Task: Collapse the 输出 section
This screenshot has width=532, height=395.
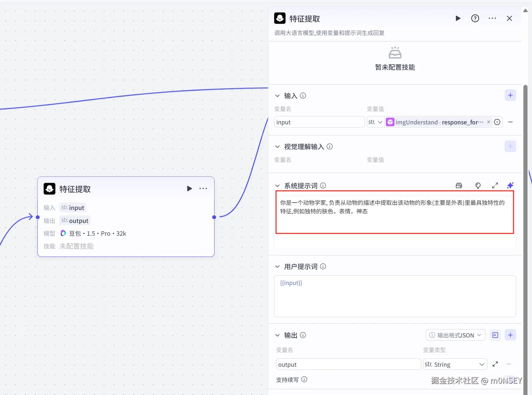Action: point(277,335)
